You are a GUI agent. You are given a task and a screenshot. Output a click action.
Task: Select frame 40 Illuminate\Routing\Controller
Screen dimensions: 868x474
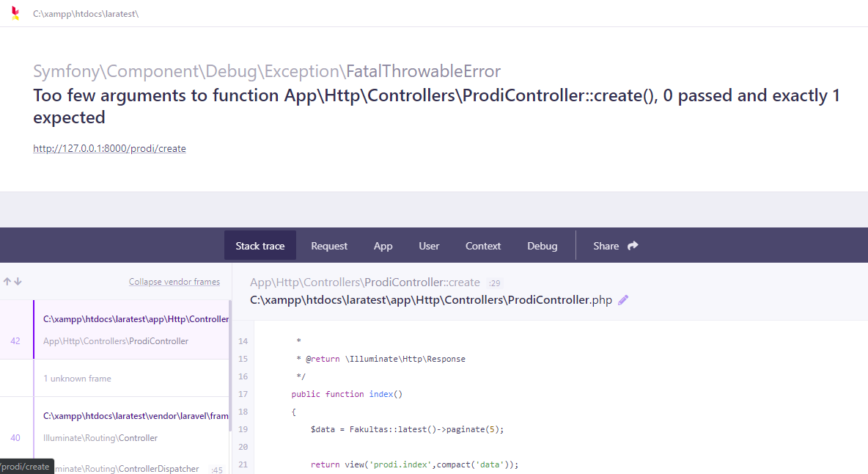pos(115,426)
